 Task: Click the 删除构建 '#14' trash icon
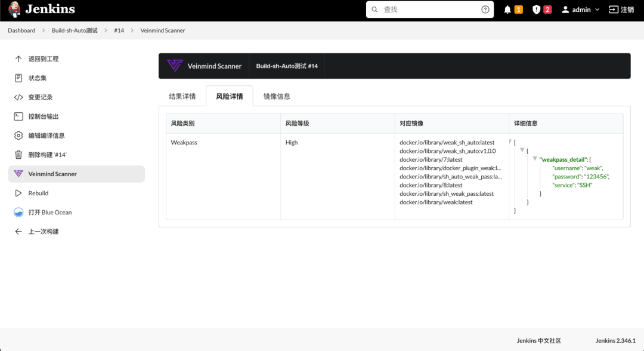tap(18, 154)
